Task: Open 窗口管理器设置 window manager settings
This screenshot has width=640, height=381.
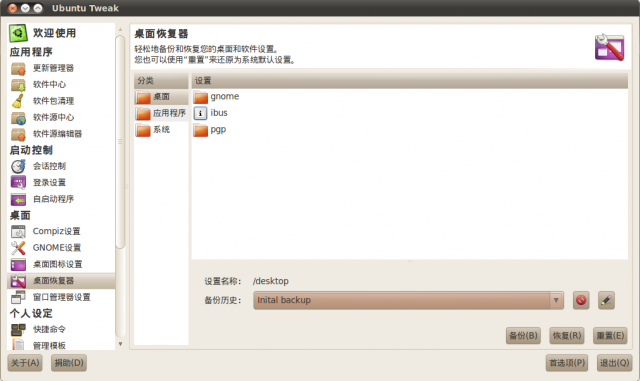Action: [x=61, y=297]
